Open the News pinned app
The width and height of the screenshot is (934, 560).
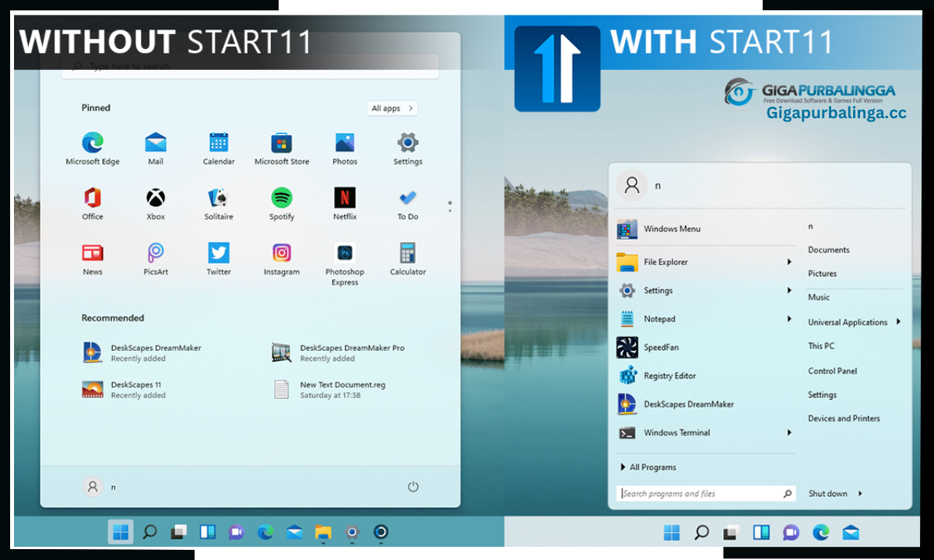[x=93, y=259]
